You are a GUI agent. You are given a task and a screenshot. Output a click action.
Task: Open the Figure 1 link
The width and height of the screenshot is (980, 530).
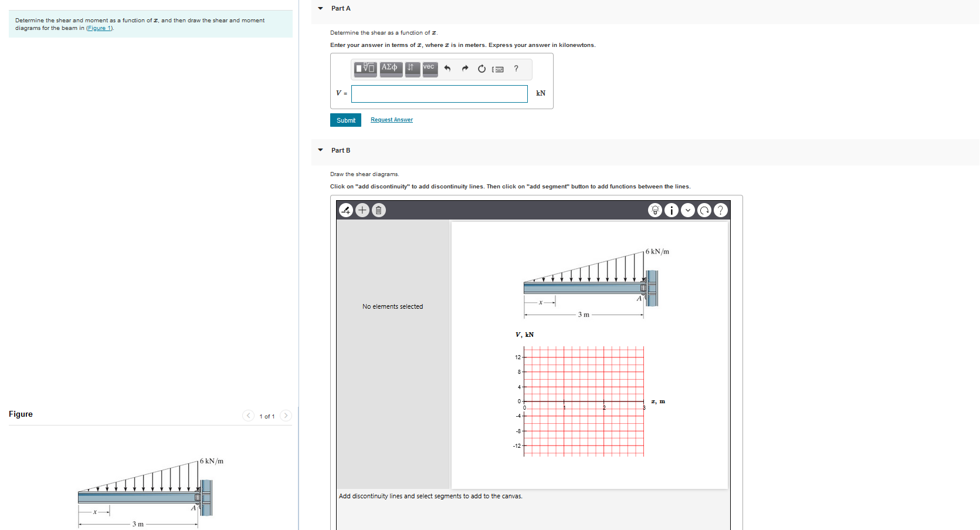pos(99,28)
